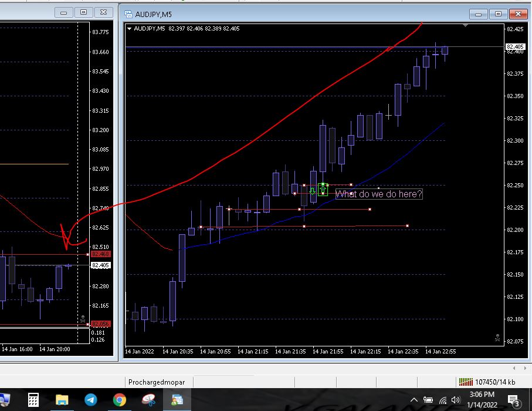Viewport: 532px width, 411px height.
Task: Restore down the AUDJPY,M5 chart window
Action: (x=498, y=14)
